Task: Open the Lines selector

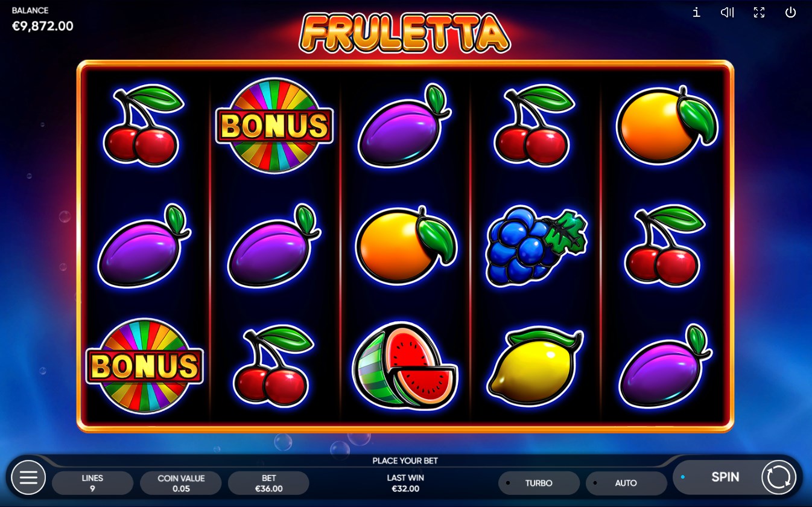Action: (92, 483)
